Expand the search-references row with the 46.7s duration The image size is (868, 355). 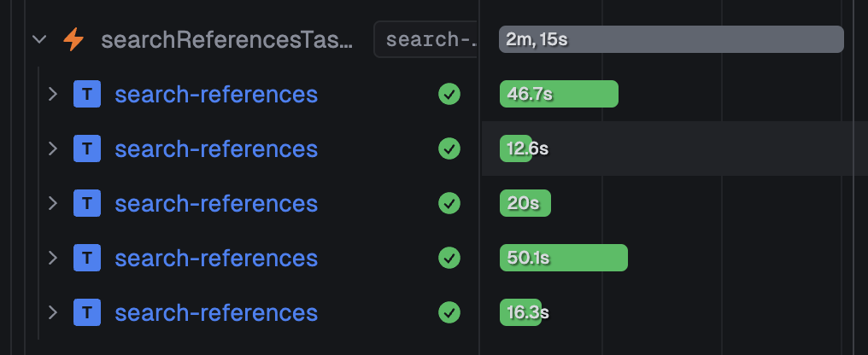point(53,94)
